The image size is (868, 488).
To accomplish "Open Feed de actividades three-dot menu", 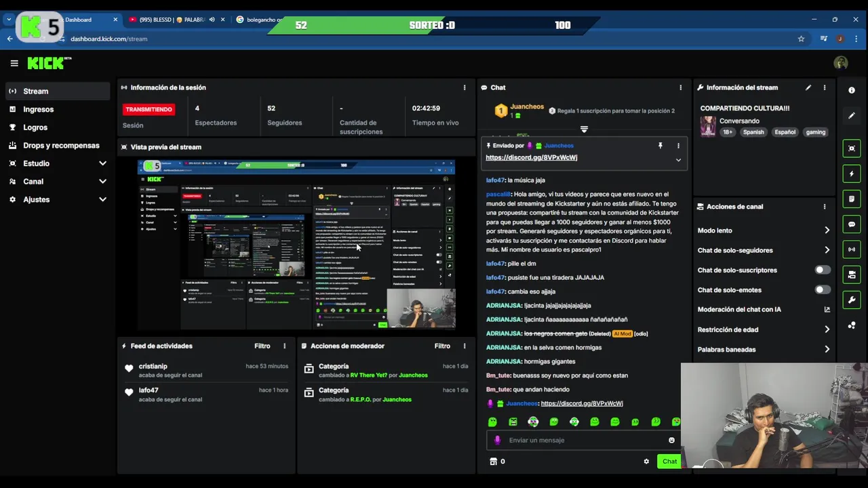I will [x=285, y=346].
